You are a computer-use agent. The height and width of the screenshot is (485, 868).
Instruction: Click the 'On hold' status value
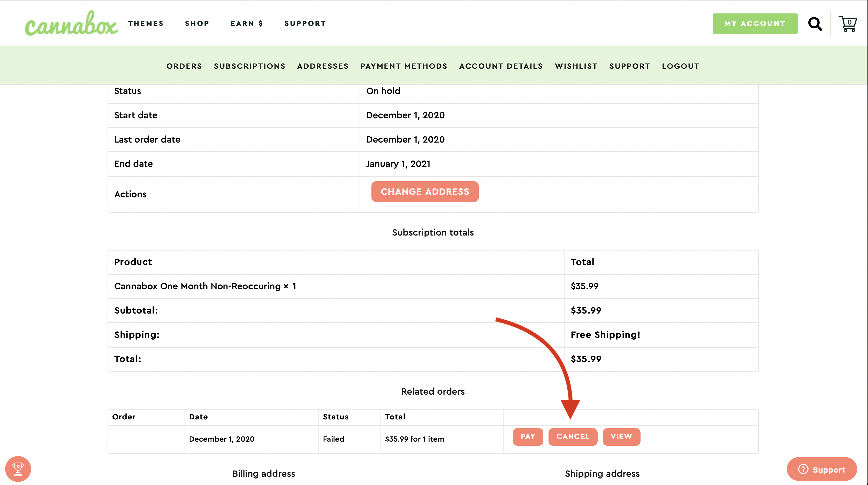tap(383, 91)
